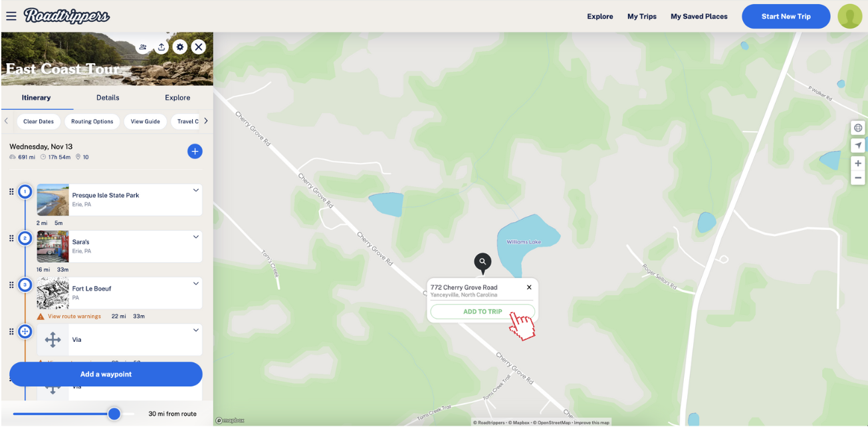Click the Fort Le Boeuf thumbnail
This screenshot has height=427, width=868.
(53, 293)
